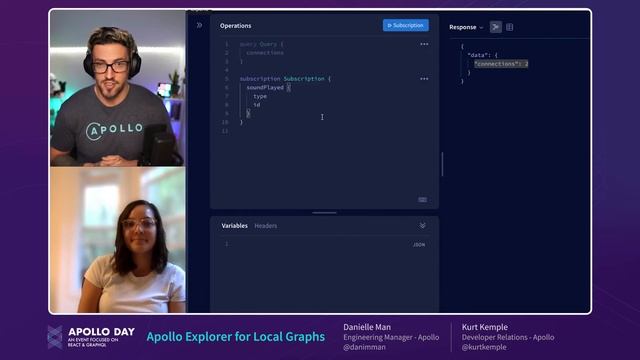Collapse the Variables panel with double chevron
The width and height of the screenshot is (640, 360).
pyautogui.click(x=422, y=225)
